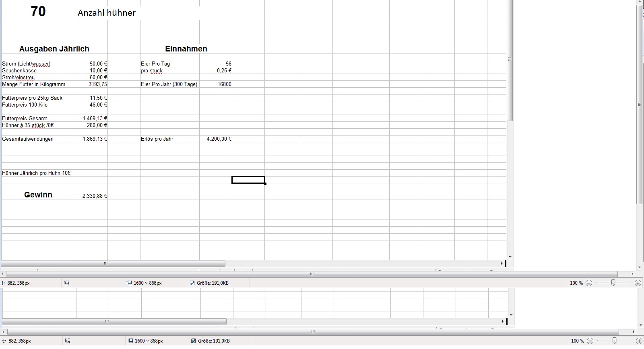Click zoom in plus icon in bottom status bar

(x=639, y=341)
